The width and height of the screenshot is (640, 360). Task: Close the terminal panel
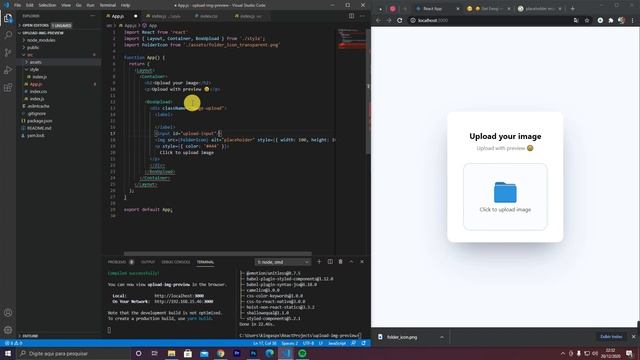(362, 262)
